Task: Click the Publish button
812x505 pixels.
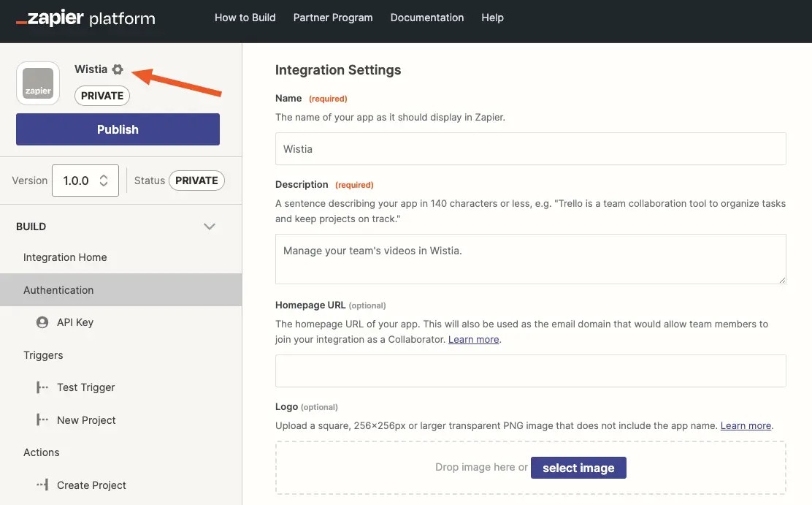Action: coord(118,129)
